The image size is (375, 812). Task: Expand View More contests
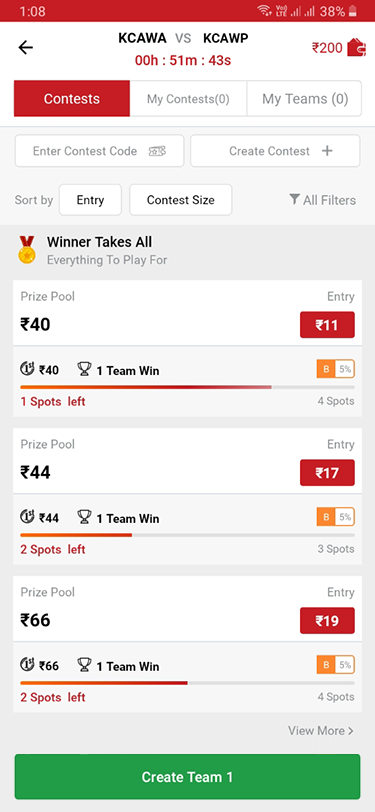click(321, 731)
